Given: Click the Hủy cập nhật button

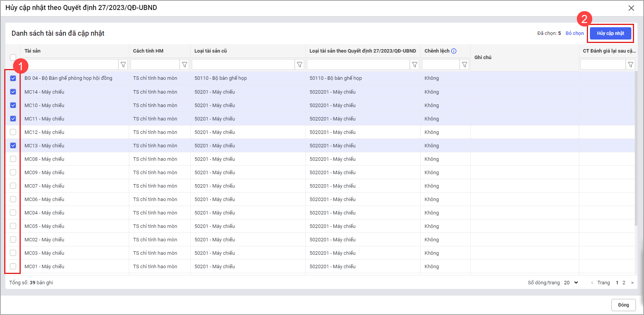Looking at the screenshot, I should pos(610,33).
